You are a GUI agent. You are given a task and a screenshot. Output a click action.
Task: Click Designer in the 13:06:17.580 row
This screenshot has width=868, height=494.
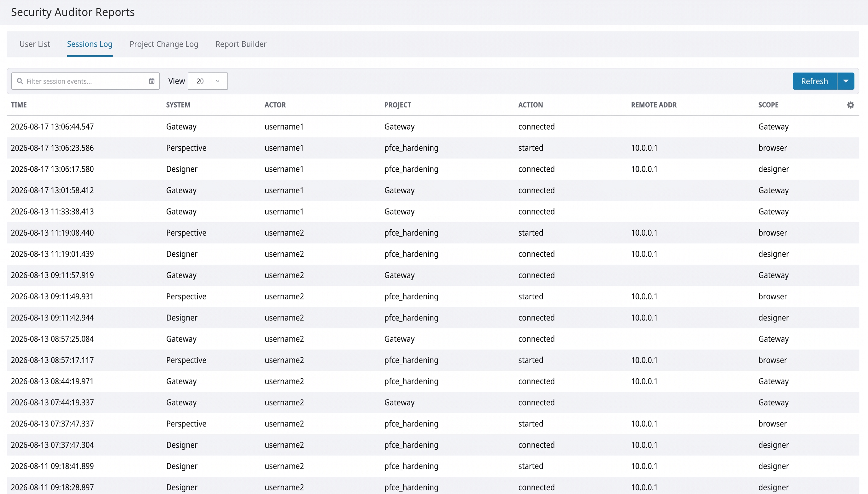(182, 169)
